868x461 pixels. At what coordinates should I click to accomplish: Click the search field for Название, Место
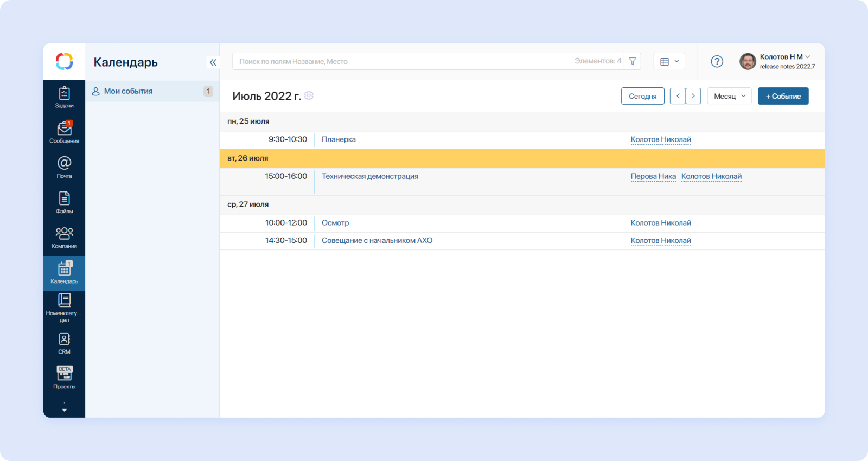pos(401,62)
